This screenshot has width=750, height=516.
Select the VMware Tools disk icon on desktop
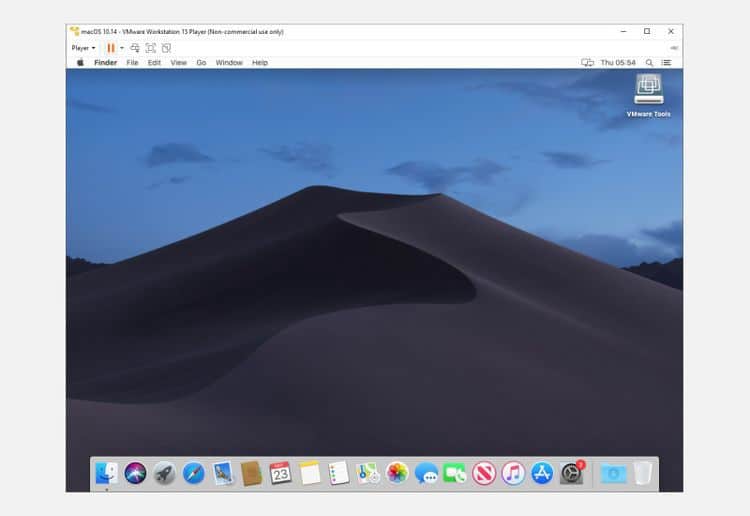649,89
